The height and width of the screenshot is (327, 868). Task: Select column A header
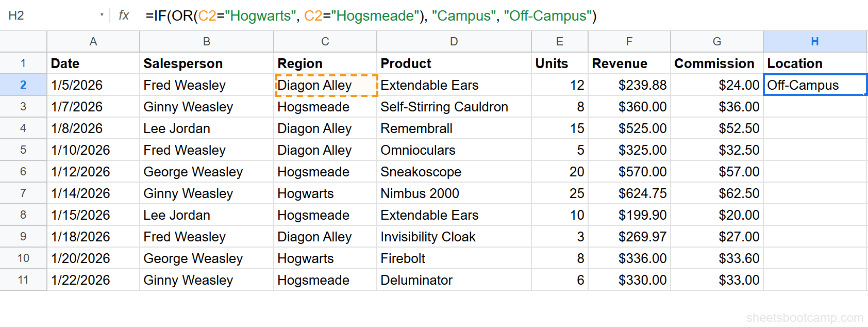click(93, 41)
